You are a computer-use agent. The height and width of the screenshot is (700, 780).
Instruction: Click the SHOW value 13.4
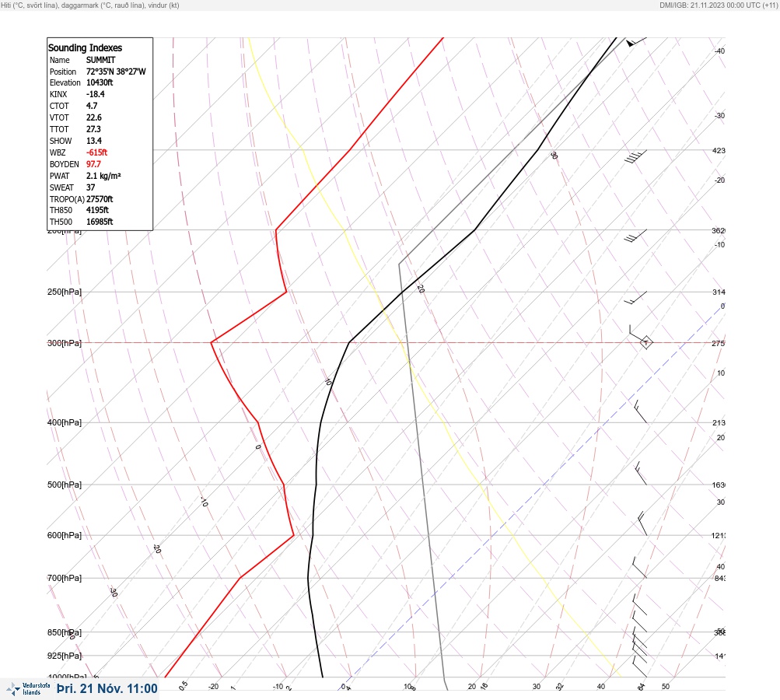93,141
